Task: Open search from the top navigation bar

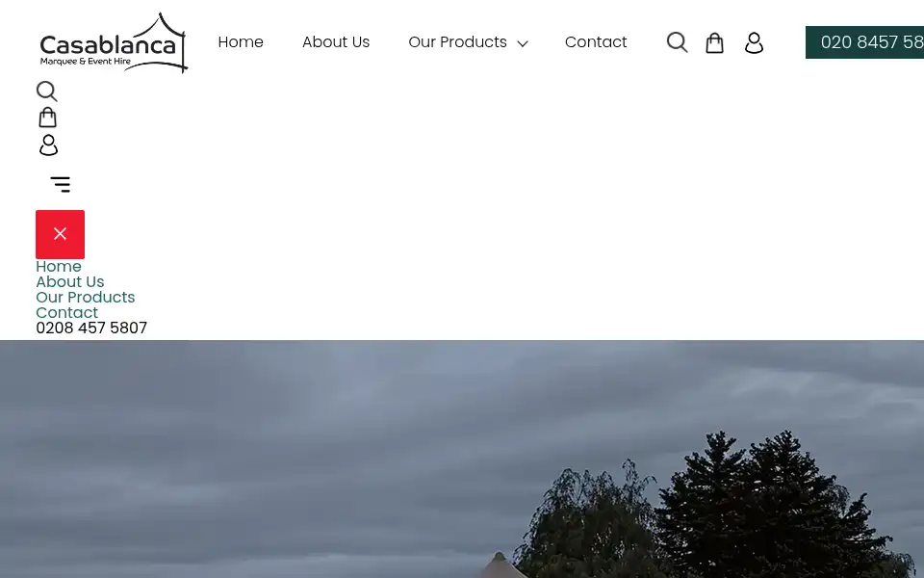Action: (x=677, y=42)
